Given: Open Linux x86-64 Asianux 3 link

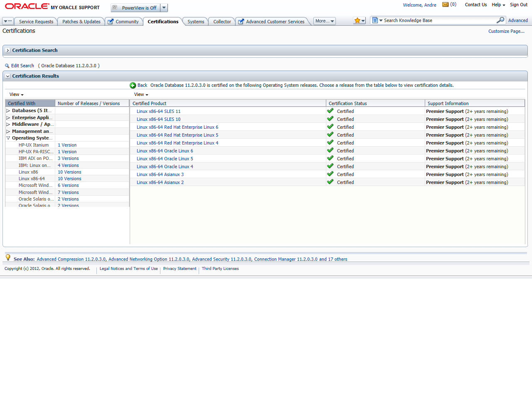Looking at the screenshot, I should click(160, 174).
